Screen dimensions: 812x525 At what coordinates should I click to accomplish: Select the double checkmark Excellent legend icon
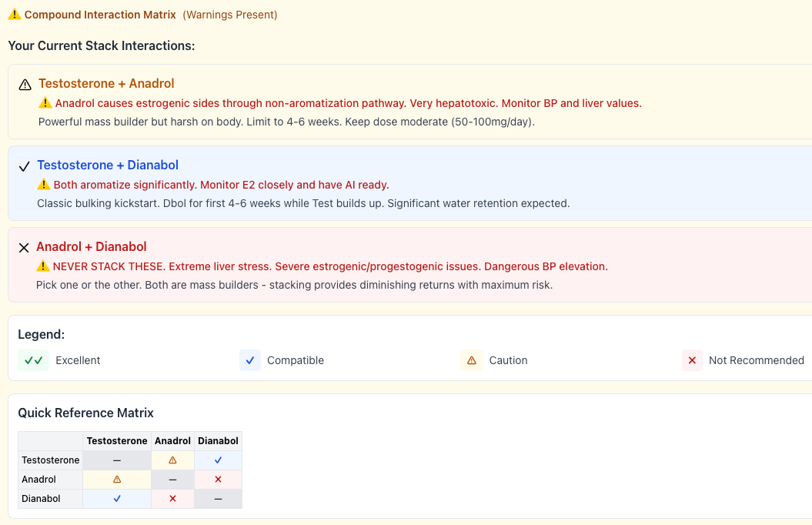click(33, 360)
